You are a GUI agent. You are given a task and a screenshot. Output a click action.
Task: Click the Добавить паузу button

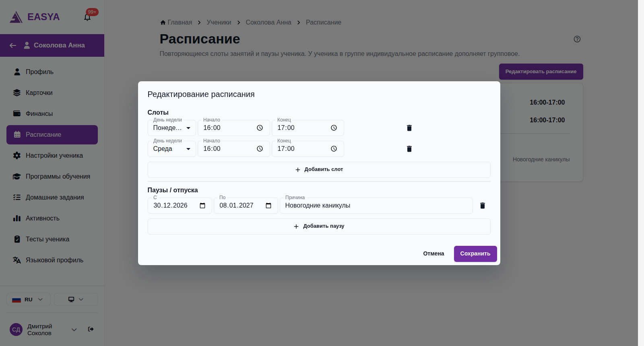coord(319,227)
